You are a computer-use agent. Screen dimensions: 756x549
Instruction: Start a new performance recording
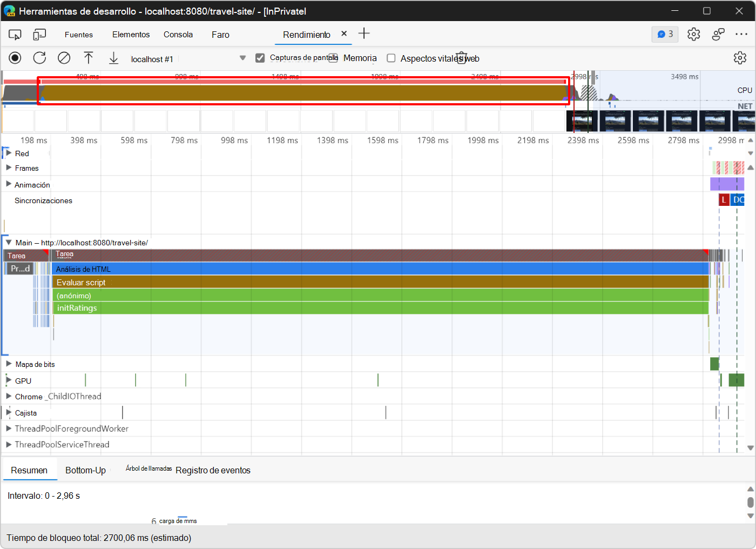[x=15, y=58]
